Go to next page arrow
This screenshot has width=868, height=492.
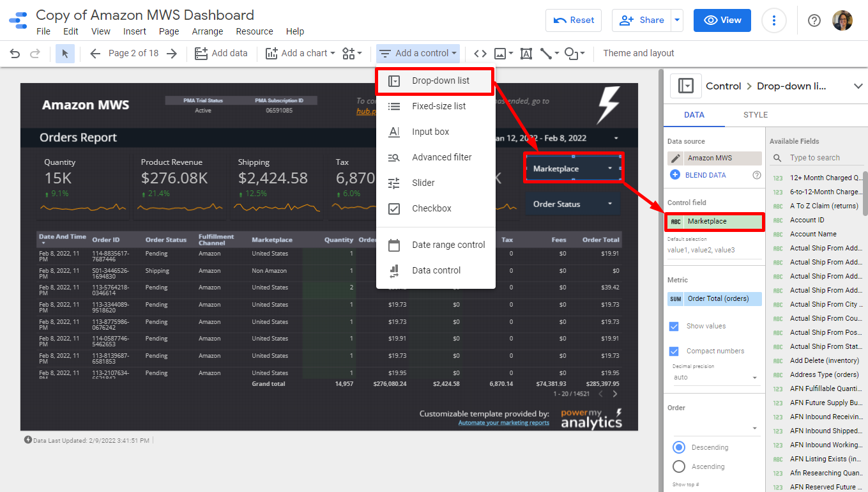point(171,54)
